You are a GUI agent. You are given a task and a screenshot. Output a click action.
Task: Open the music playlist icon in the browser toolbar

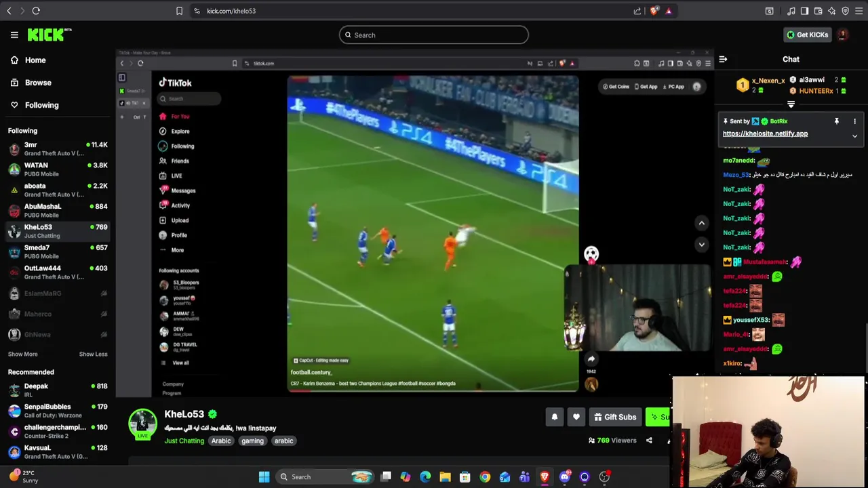coord(791,11)
